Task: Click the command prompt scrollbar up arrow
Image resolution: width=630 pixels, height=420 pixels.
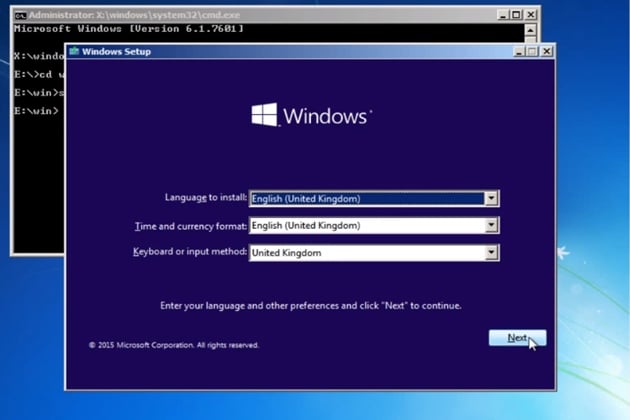Action: [530, 31]
